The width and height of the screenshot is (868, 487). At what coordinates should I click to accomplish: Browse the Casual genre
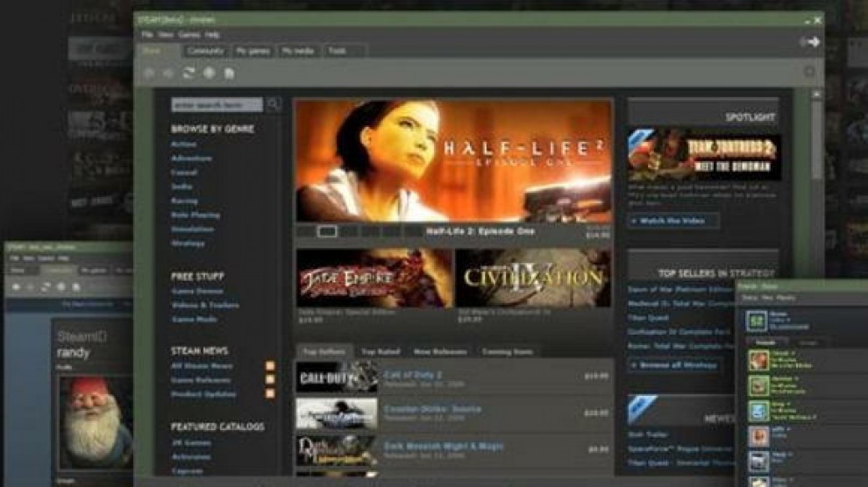point(184,173)
